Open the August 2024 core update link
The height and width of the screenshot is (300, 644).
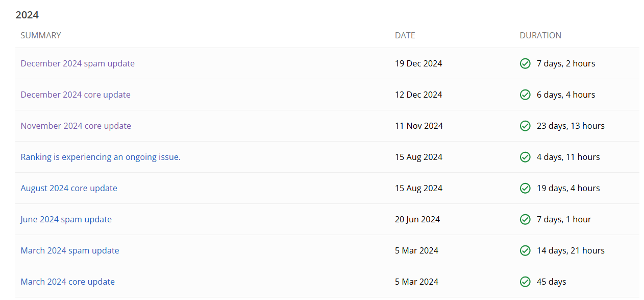pyautogui.click(x=69, y=189)
